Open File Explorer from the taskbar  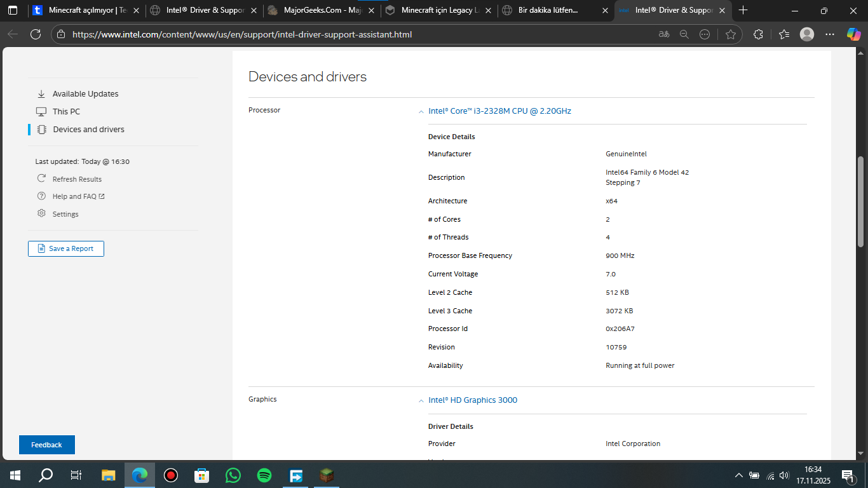coord(109,475)
